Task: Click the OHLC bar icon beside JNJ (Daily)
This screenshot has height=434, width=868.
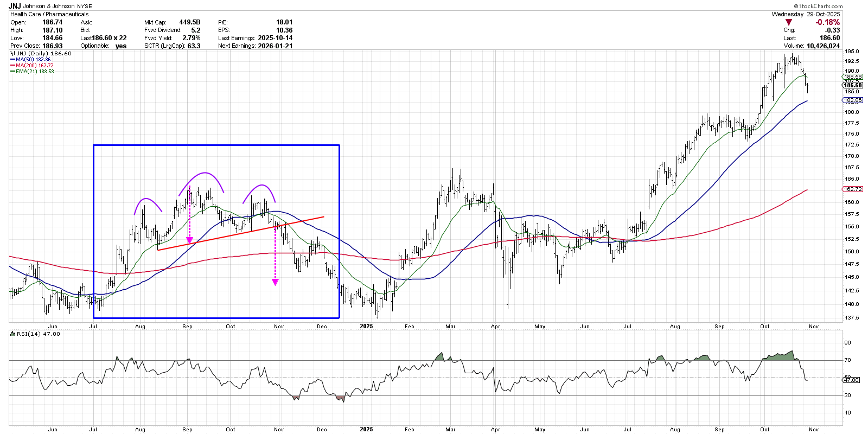Action: (x=12, y=54)
